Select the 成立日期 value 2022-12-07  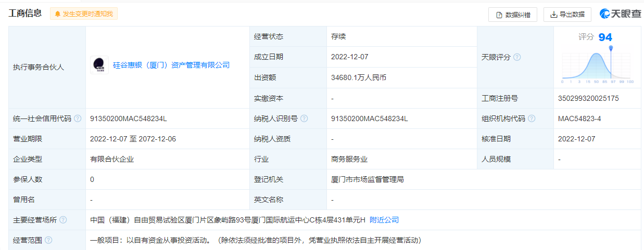349,57
